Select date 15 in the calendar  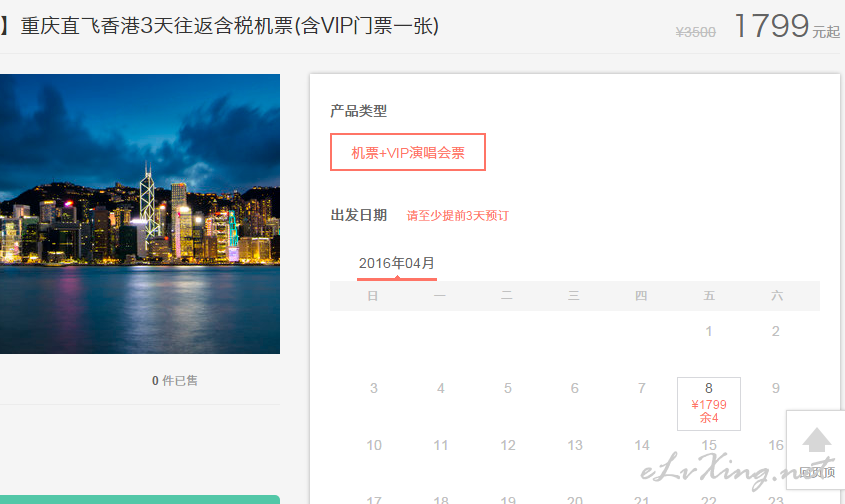(x=709, y=445)
